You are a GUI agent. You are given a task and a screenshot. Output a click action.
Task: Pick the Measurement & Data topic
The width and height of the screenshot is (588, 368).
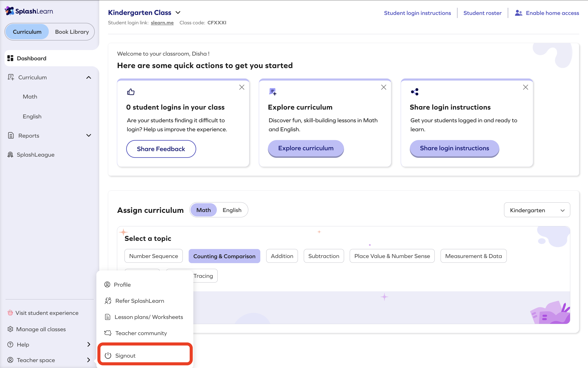(x=473, y=256)
